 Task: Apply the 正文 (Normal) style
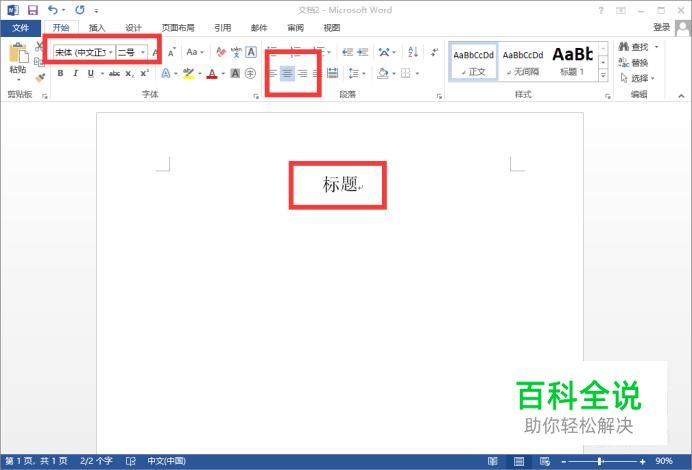point(473,62)
